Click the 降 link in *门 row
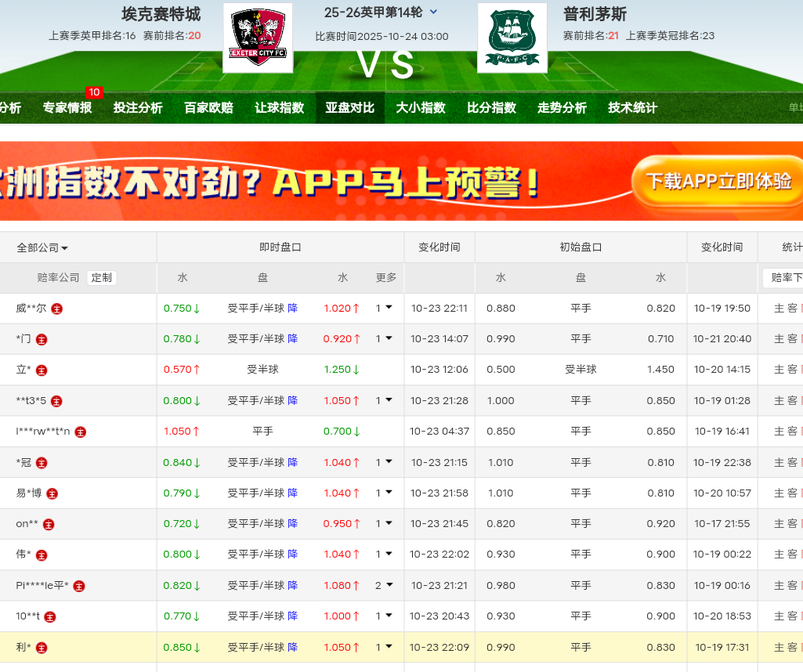The height and width of the screenshot is (672, 803). pyautogui.click(x=293, y=339)
